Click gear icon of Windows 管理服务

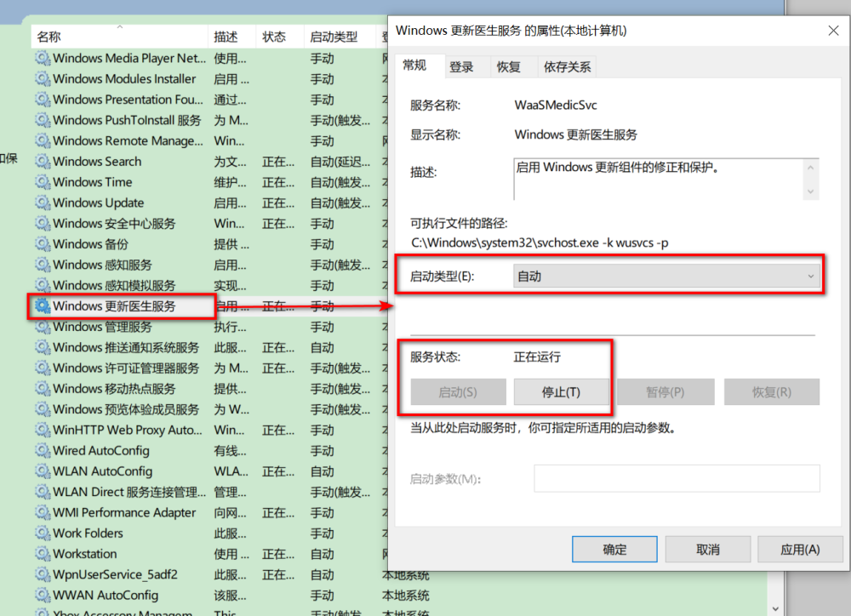click(x=43, y=327)
